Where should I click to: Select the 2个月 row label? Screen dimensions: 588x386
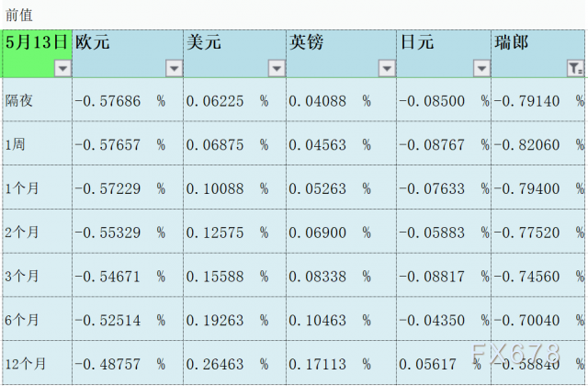[37, 231]
